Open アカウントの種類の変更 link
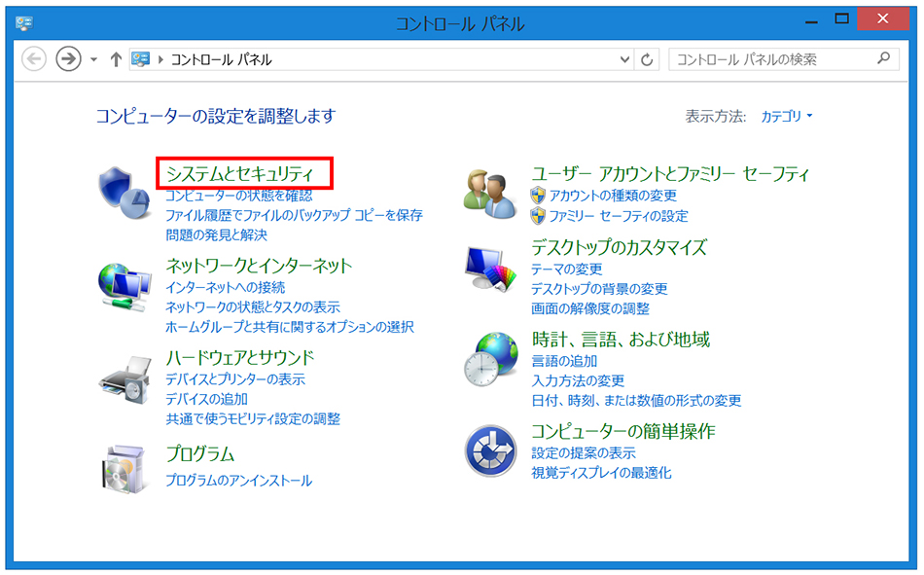The width and height of the screenshot is (924, 575). coord(613,196)
